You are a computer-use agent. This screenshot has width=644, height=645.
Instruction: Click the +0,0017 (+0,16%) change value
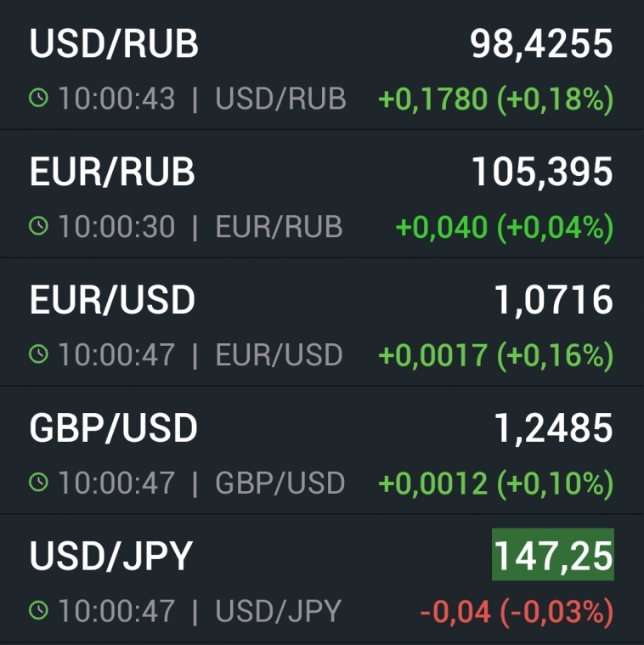coord(495,355)
